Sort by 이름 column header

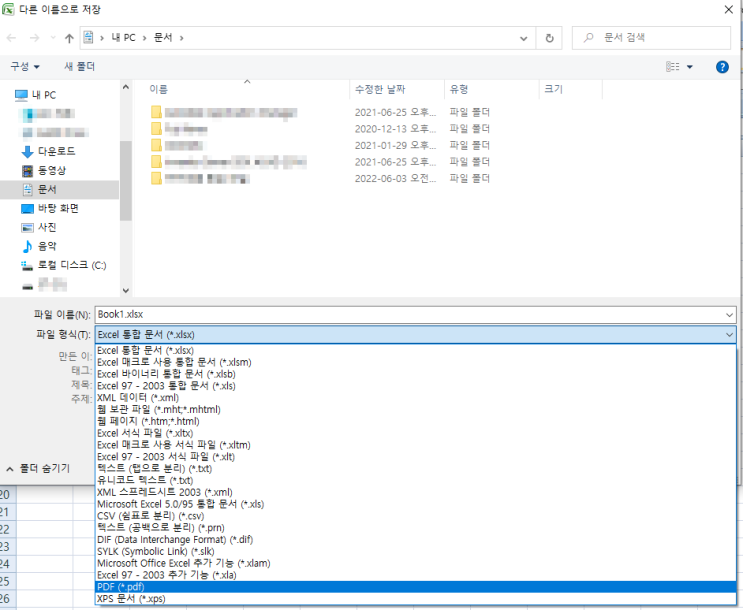[x=158, y=89]
